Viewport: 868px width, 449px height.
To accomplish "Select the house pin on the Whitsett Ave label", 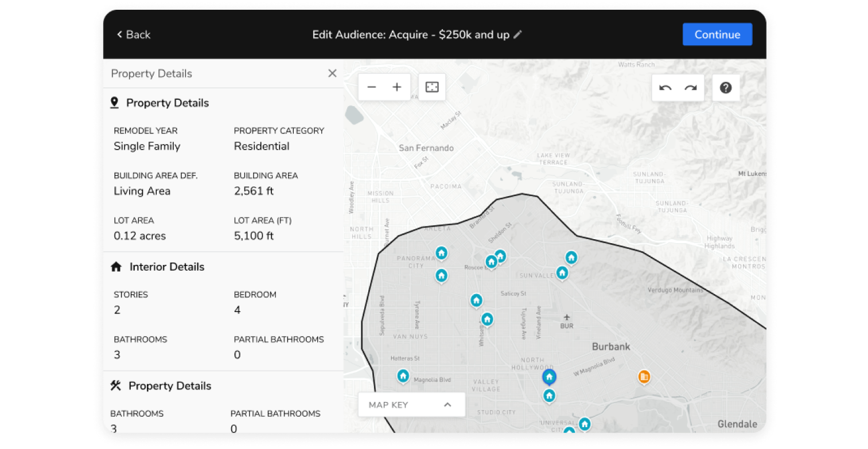I will click(x=487, y=319).
